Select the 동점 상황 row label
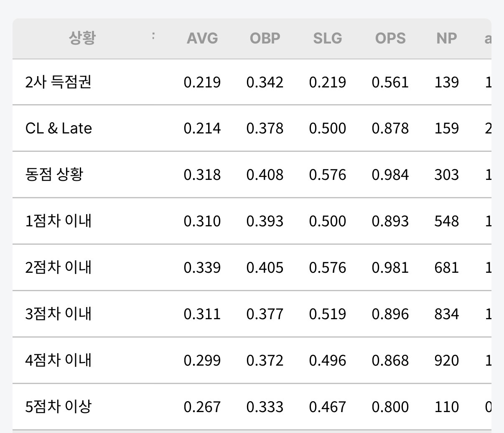504x433 pixels. [54, 174]
